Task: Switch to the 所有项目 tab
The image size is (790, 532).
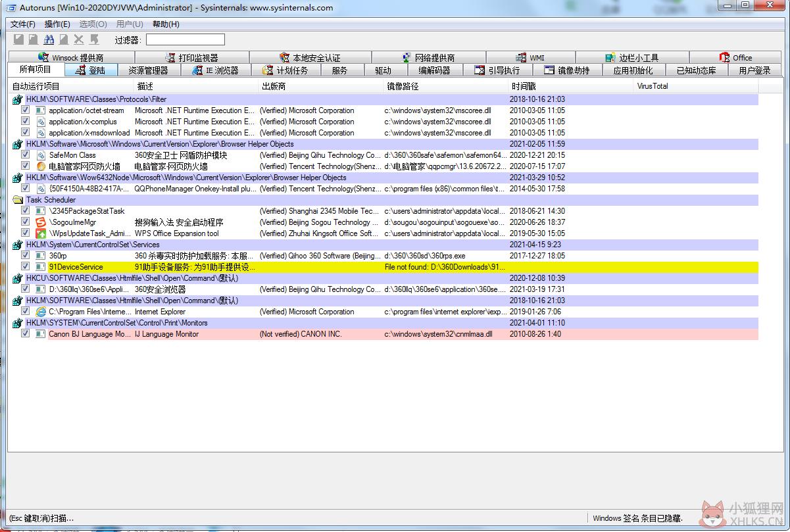Action: point(36,70)
